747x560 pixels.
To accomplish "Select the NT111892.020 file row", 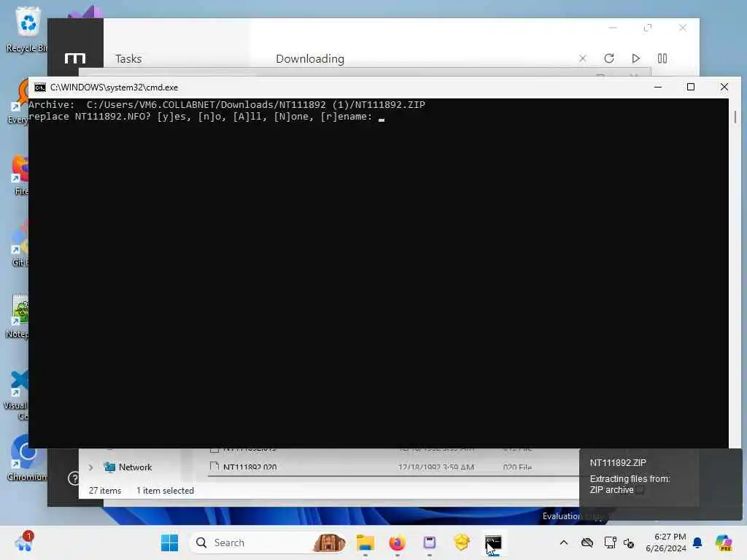I will 393,467.
